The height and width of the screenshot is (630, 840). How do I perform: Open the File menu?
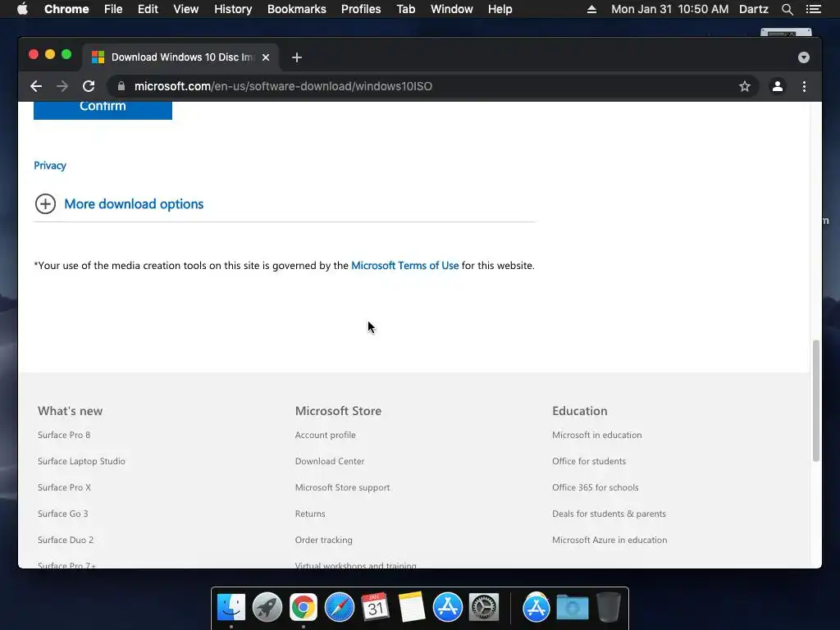[113, 9]
